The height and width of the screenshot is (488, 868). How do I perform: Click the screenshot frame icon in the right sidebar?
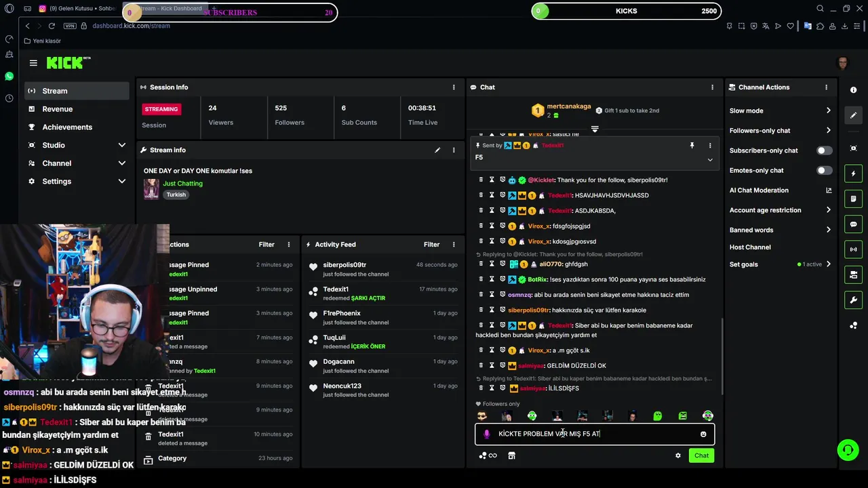point(853,148)
